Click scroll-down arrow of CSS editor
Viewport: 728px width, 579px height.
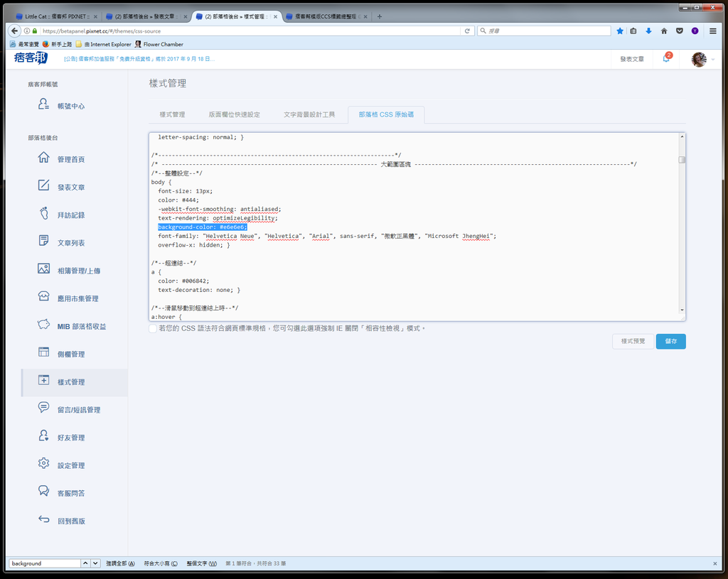[682, 310]
